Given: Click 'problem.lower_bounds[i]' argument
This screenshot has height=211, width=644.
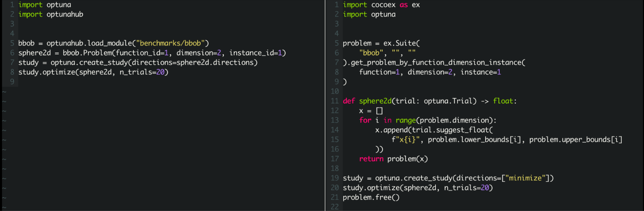Looking at the screenshot, I should click(475, 140).
